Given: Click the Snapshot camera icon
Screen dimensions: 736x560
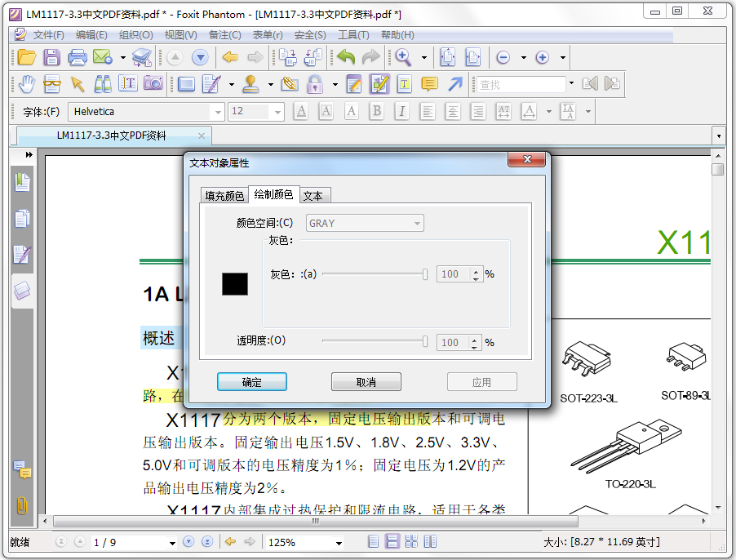Looking at the screenshot, I should tap(153, 83).
